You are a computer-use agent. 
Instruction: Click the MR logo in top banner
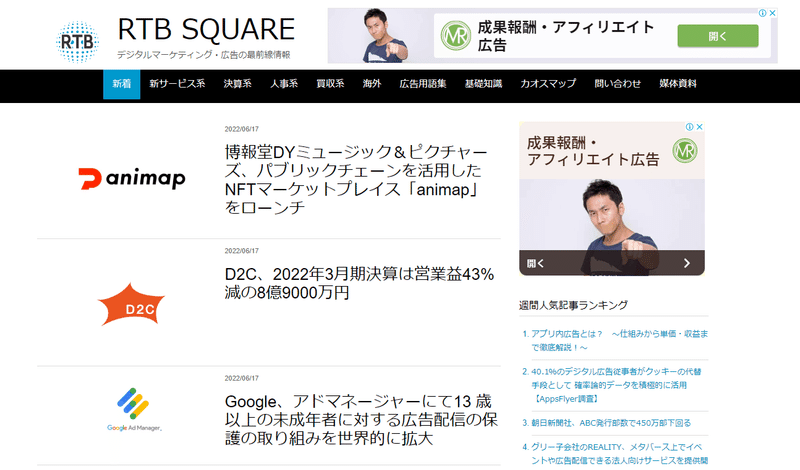455,36
